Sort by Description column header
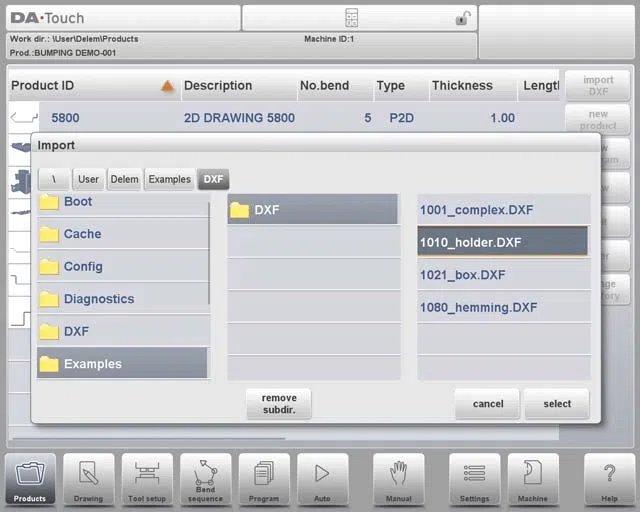Viewport: 640px width, 512px height. point(240,86)
